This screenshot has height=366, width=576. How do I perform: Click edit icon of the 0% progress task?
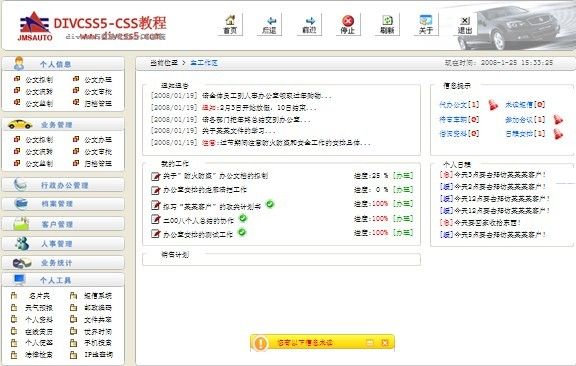[x=156, y=190]
